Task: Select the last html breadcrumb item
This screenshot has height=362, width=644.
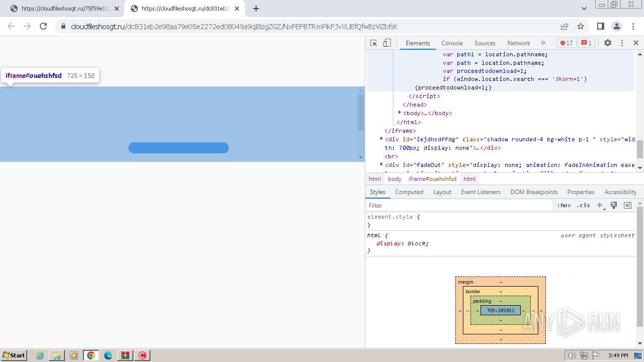Action: [x=469, y=179]
